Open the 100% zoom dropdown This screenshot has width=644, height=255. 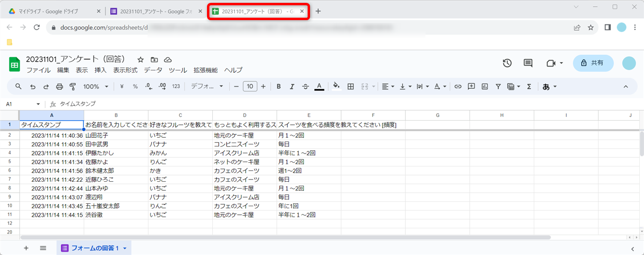pyautogui.click(x=96, y=87)
